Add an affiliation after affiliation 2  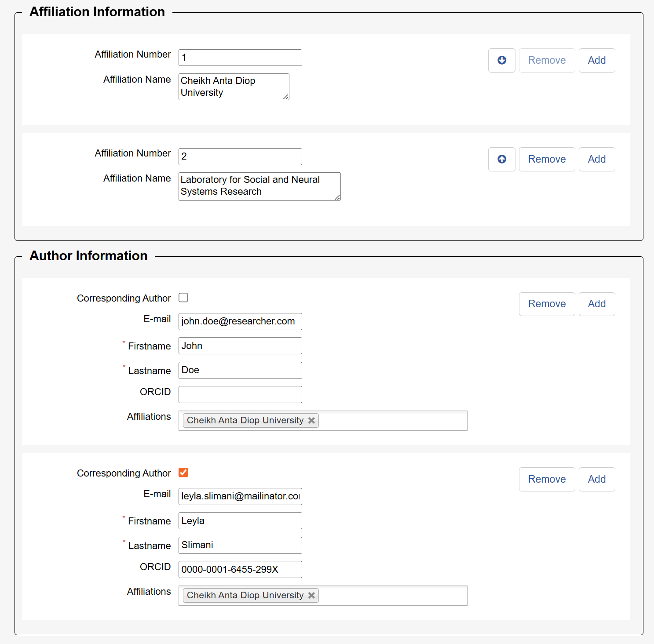[x=596, y=159]
